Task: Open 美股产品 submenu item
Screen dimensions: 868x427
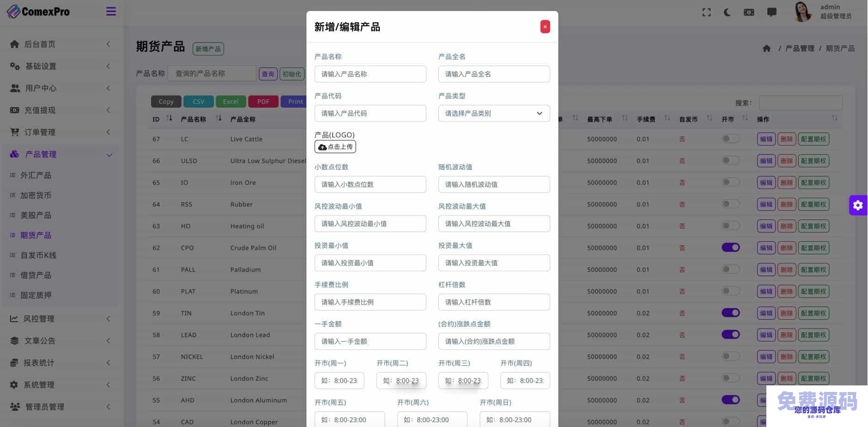Action: (36, 215)
